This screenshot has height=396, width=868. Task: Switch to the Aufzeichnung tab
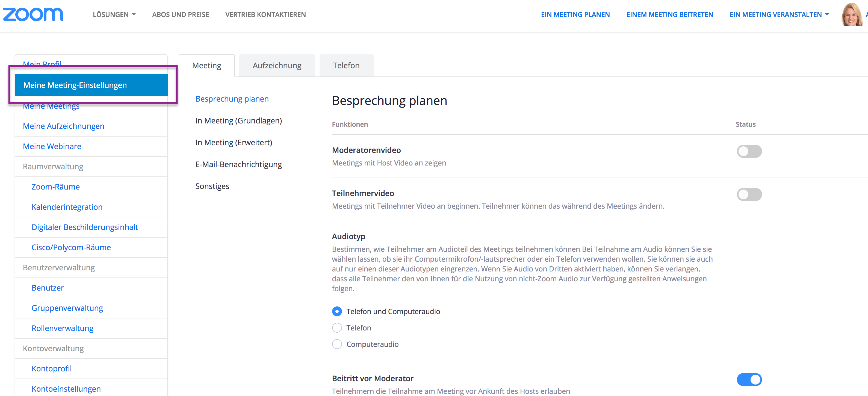pyautogui.click(x=277, y=65)
